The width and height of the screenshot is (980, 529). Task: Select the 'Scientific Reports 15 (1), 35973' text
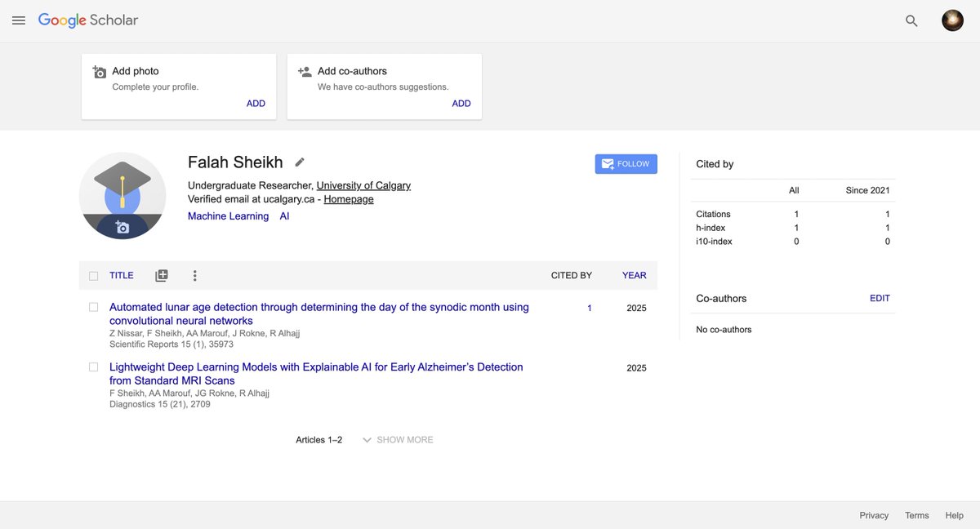click(171, 345)
